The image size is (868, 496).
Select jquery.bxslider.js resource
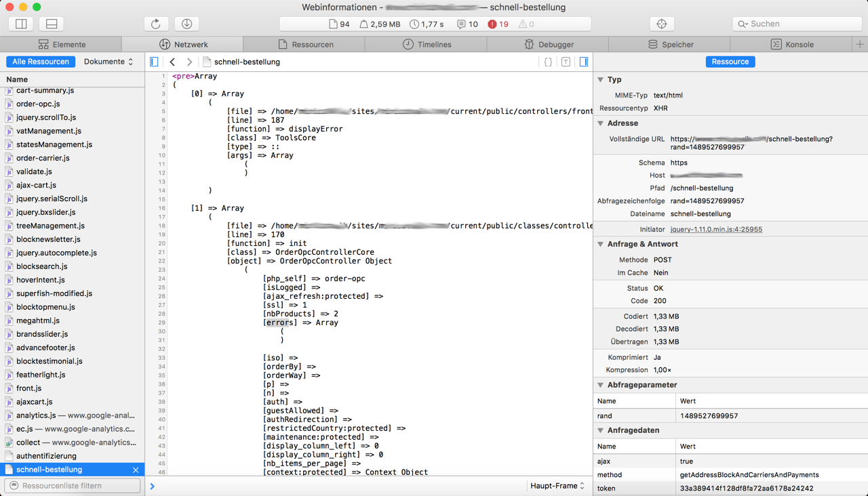pos(73,212)
